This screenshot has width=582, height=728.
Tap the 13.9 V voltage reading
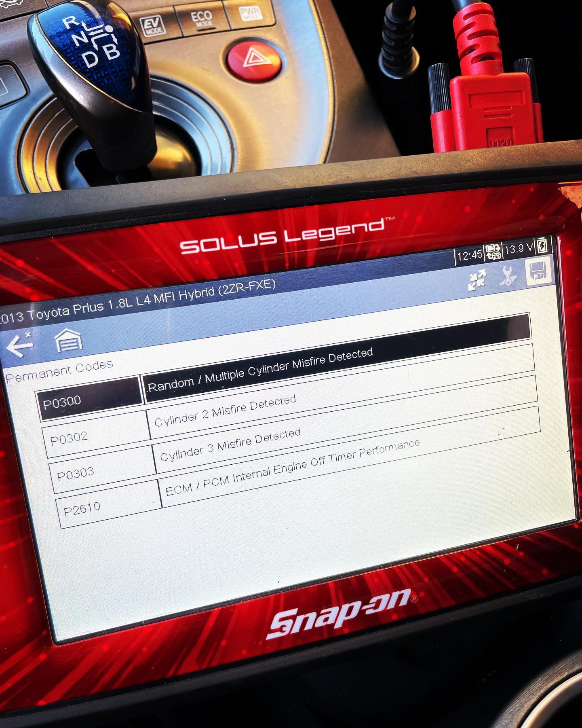pyautogui.click(x=519, y=248)
